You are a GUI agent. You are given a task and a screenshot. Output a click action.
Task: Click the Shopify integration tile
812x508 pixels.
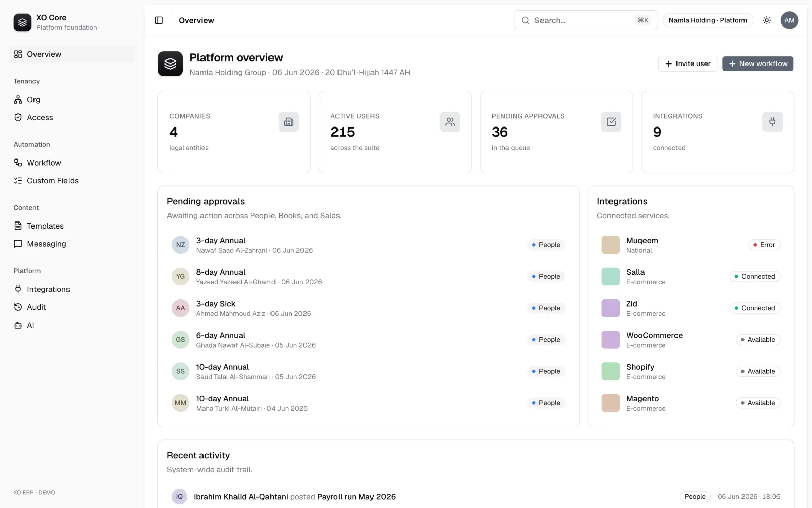pos(611,371)
